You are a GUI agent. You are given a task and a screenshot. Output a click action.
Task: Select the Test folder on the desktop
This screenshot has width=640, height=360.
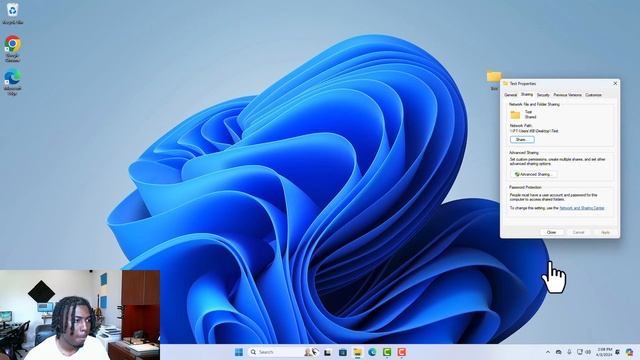coord(494,80)
